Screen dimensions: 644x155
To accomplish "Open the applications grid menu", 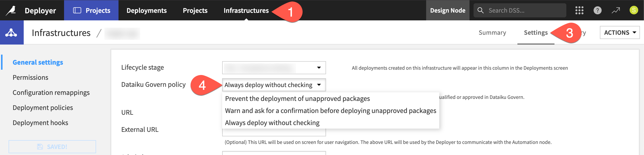I will [x=579, y=10].
